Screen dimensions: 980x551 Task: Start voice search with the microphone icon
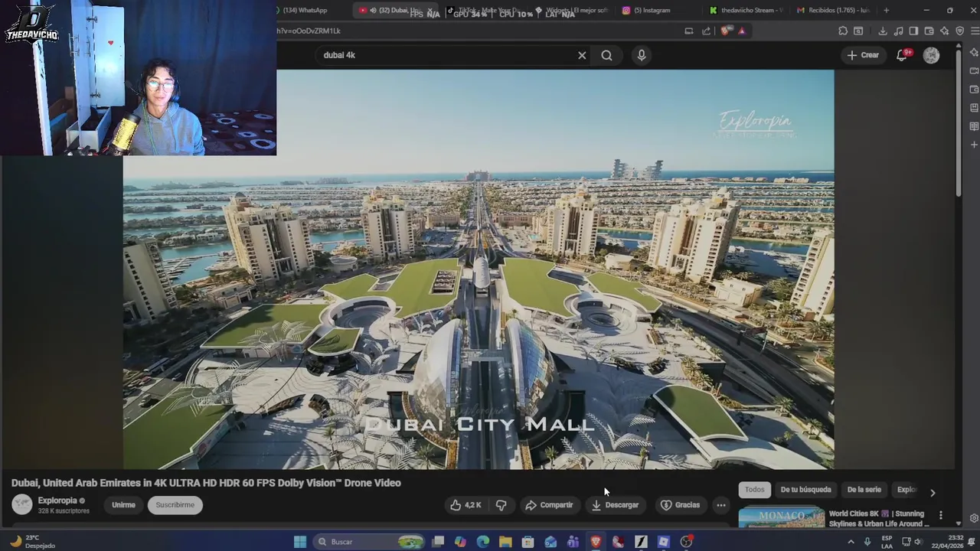[x=642, y=55]
